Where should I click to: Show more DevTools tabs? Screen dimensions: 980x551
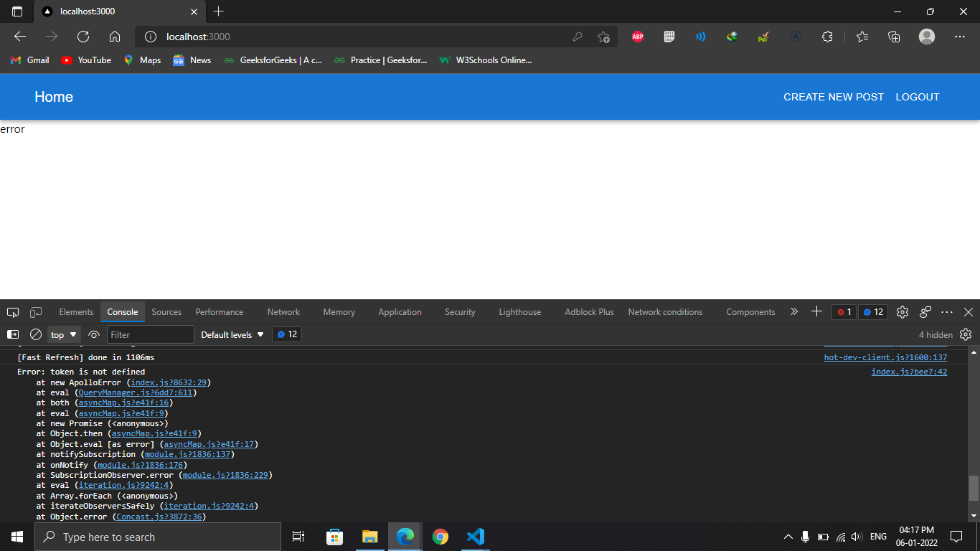[793, 312]
